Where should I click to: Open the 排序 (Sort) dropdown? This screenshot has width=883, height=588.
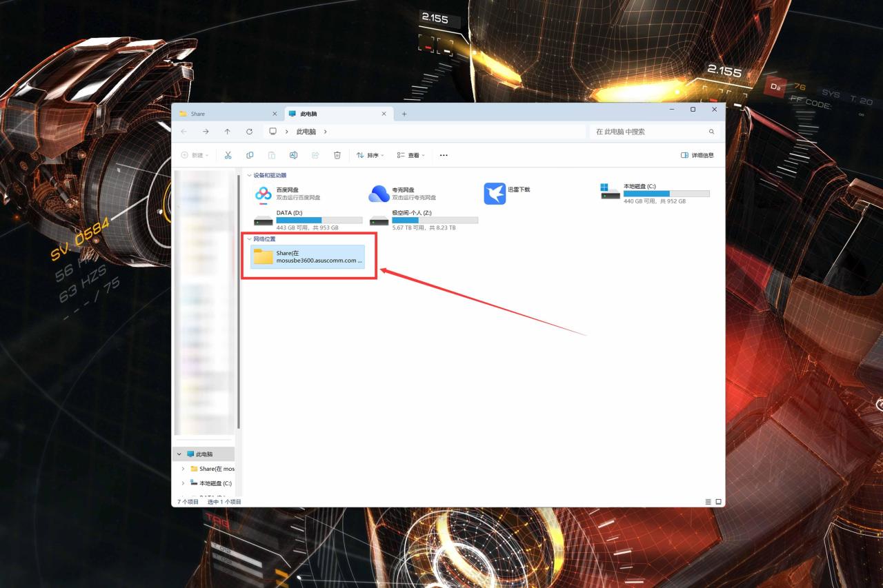(x=370, y=155)
